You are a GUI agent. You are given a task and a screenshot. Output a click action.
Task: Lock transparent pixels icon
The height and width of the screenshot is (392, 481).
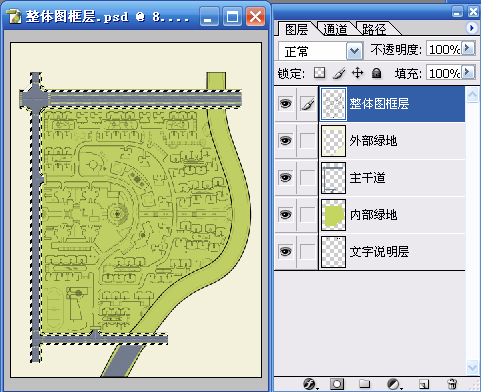319,73
